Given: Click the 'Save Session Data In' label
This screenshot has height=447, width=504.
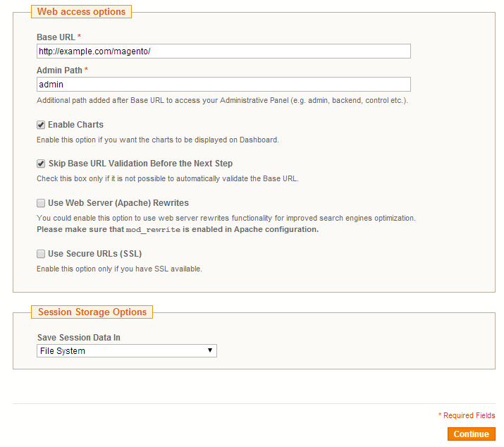Looking at the screenshot, I should 78,338.
